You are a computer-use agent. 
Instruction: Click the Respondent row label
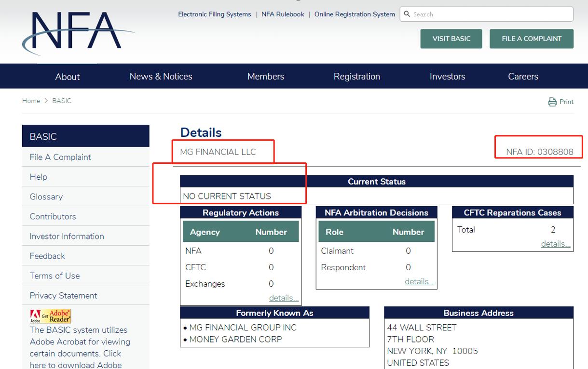(x=343, y=267)
